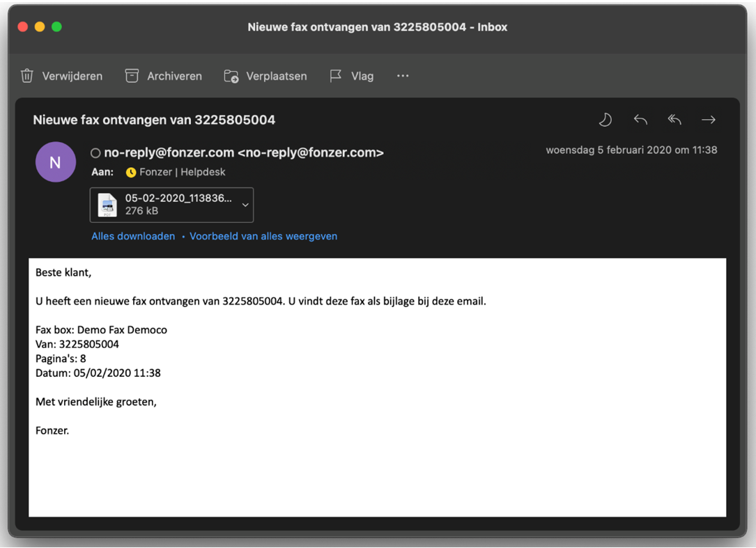Click the date woensdag 5 februari 2020

[x=631, y=150]
